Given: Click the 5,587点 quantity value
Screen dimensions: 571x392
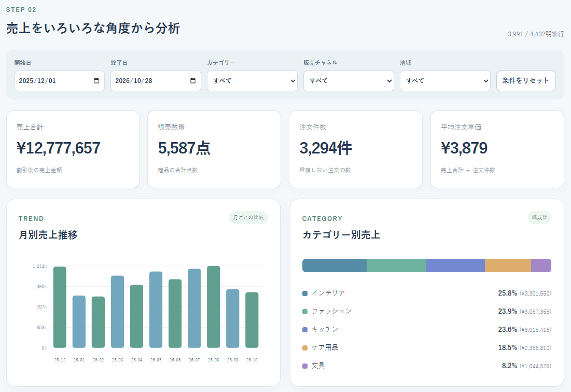Looking at the screenshot, I should tap(184, 148).
